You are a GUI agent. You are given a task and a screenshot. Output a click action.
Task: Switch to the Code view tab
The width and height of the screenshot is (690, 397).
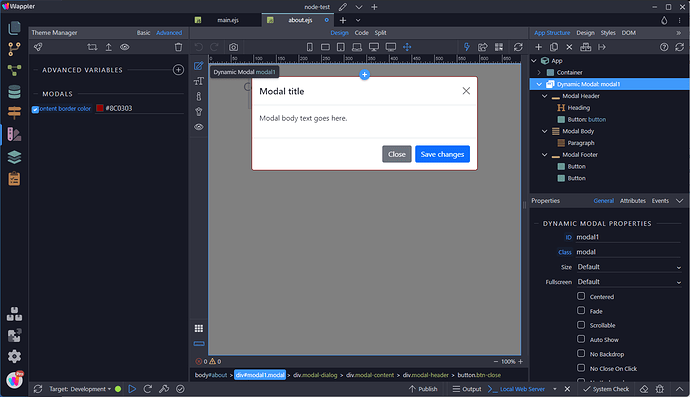[361, 33]
